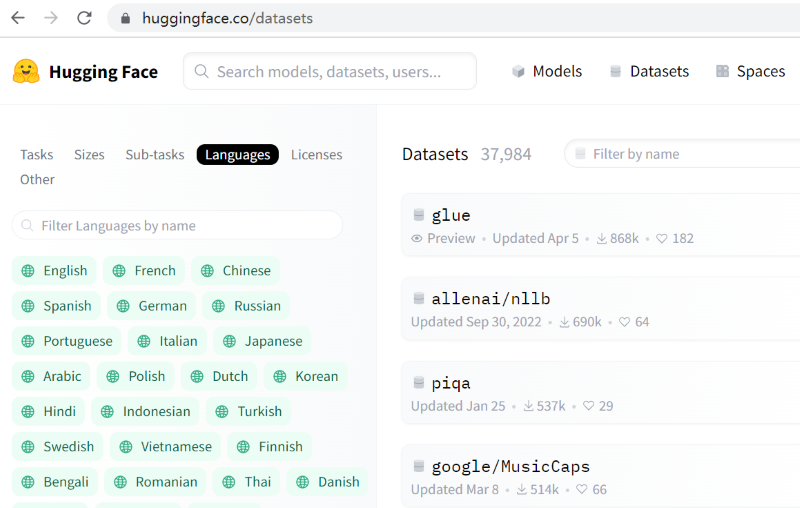800x508 pixels.
Task: Open the piqa dataset page
Action: [x=451, y=383]
